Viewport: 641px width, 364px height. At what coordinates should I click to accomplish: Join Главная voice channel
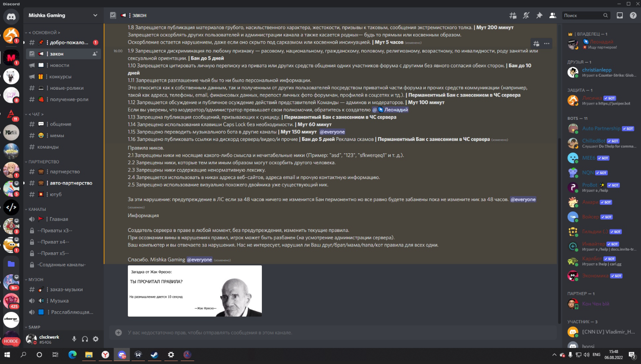click(x=64, y=219)
